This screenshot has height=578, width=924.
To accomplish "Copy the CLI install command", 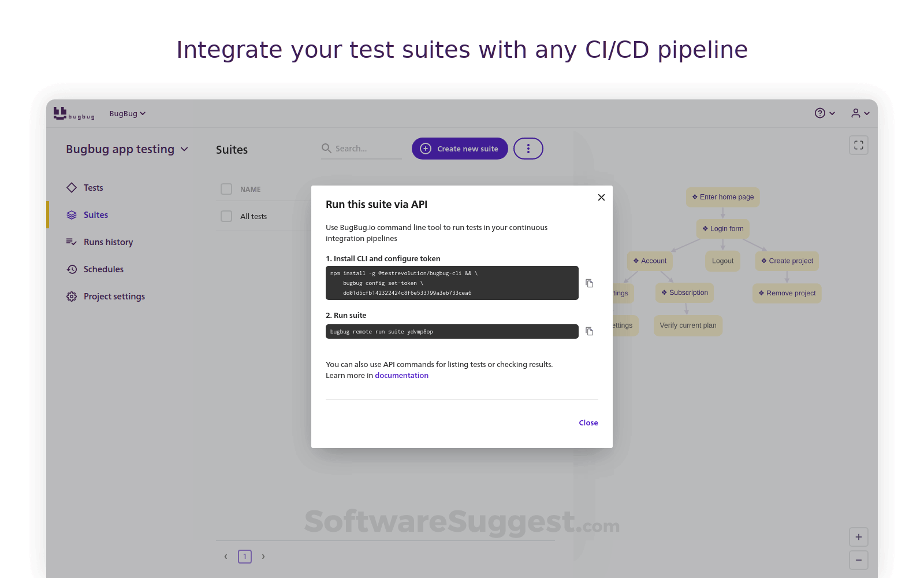I will [589, 283].
